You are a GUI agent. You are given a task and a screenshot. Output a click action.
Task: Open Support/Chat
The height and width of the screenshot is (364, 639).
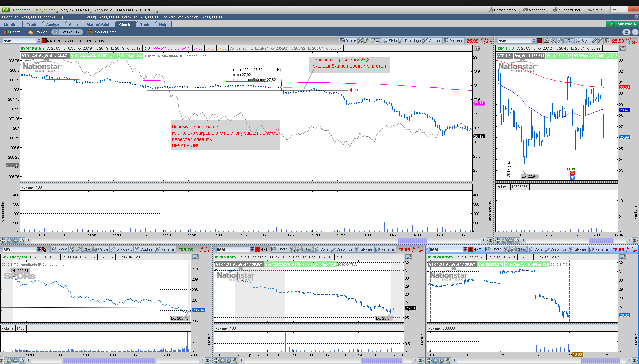coord(567,10)
